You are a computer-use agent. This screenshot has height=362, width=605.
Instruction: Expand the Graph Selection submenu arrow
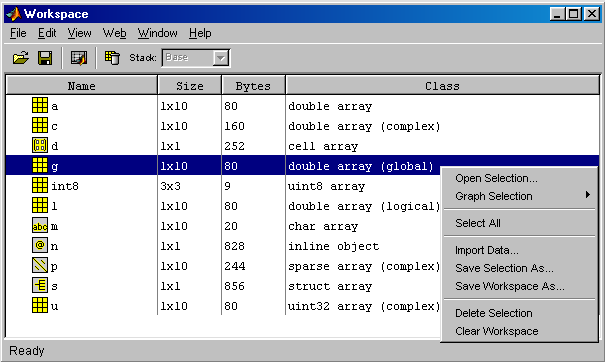(x=587, y=195)
